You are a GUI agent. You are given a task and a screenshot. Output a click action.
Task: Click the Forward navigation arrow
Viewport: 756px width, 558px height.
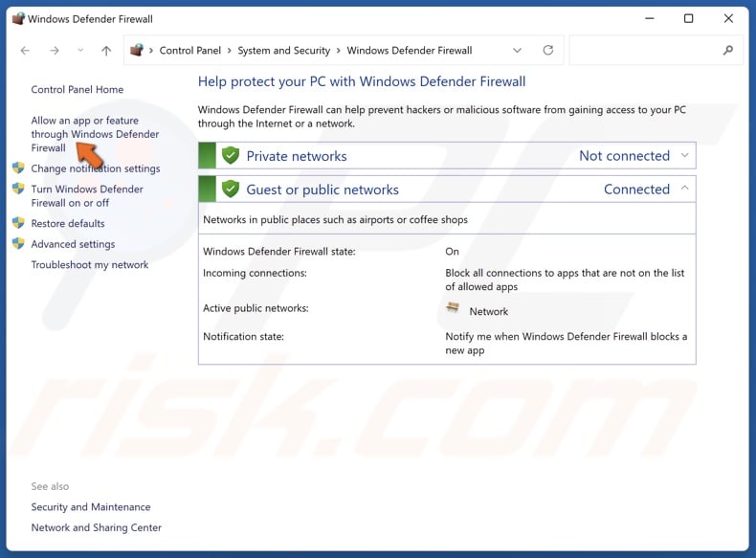(x=55, y=50)
